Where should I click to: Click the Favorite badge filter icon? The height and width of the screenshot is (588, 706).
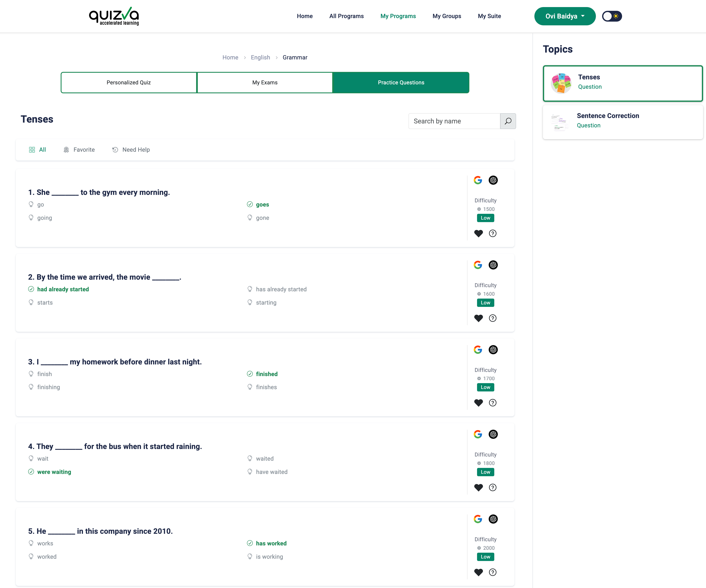(x=66, y=150)
